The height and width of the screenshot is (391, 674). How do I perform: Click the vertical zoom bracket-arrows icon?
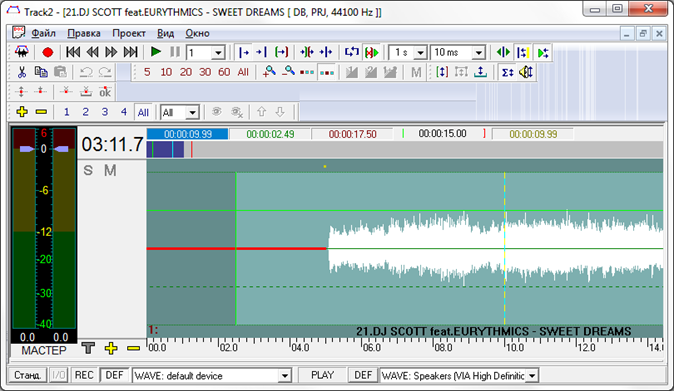tap(442, 72)
